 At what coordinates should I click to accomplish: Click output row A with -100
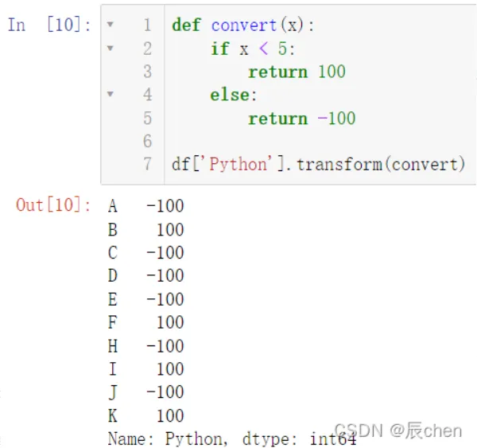[146, 206]
